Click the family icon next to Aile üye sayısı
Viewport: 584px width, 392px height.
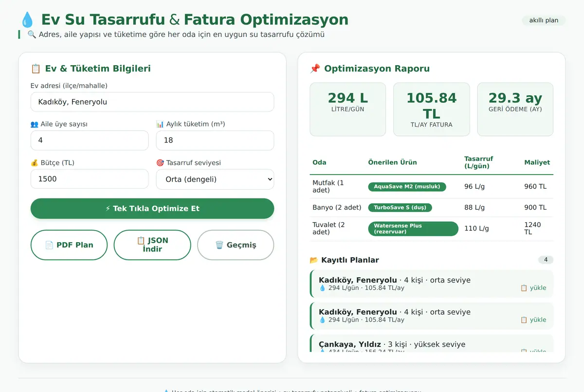[x=34, y=124]
